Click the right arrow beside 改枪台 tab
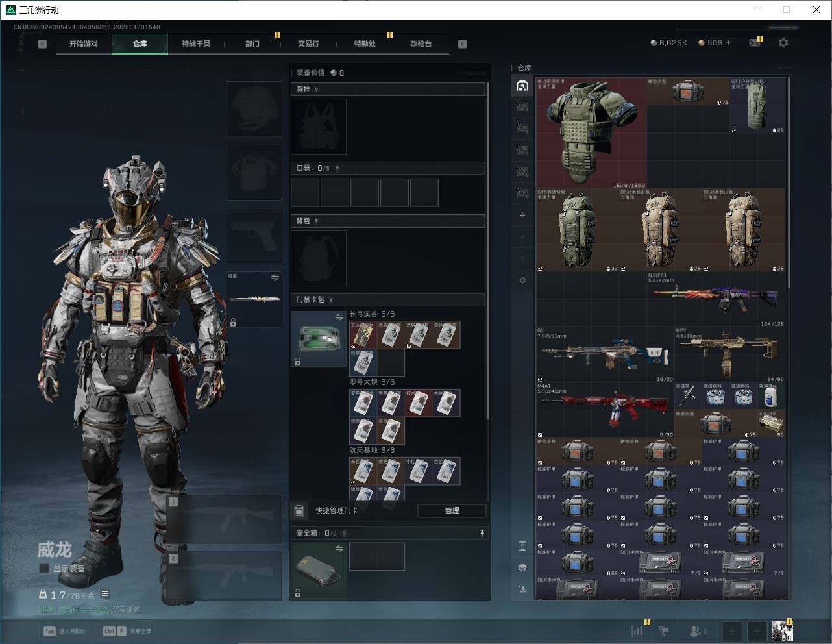The image size is (832, 644). [x=463, y=44]
